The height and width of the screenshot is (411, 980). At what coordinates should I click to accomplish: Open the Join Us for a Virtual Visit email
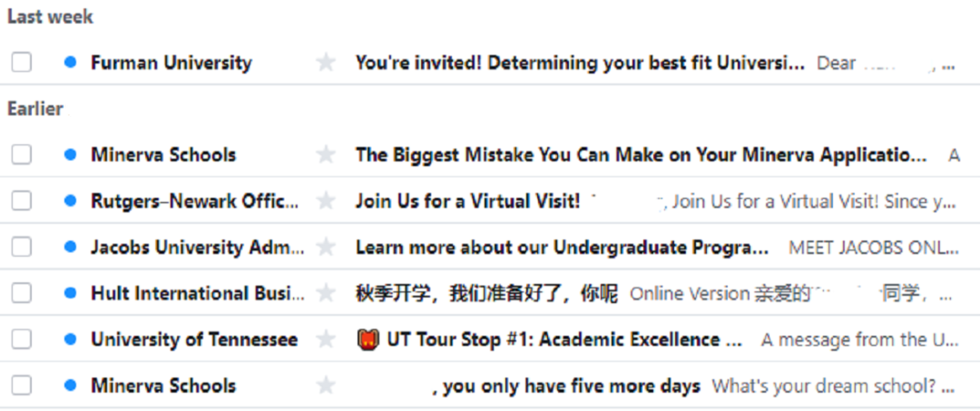[466, 201]
